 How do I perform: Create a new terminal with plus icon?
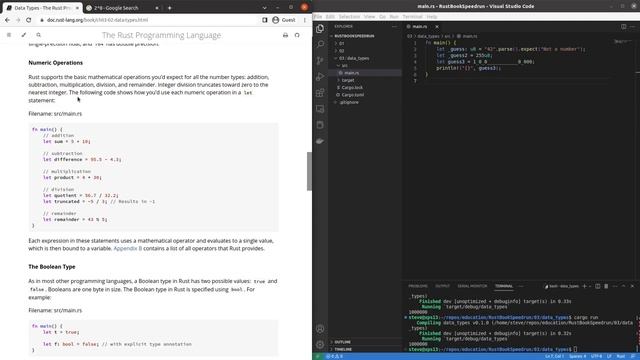[584, 286]
